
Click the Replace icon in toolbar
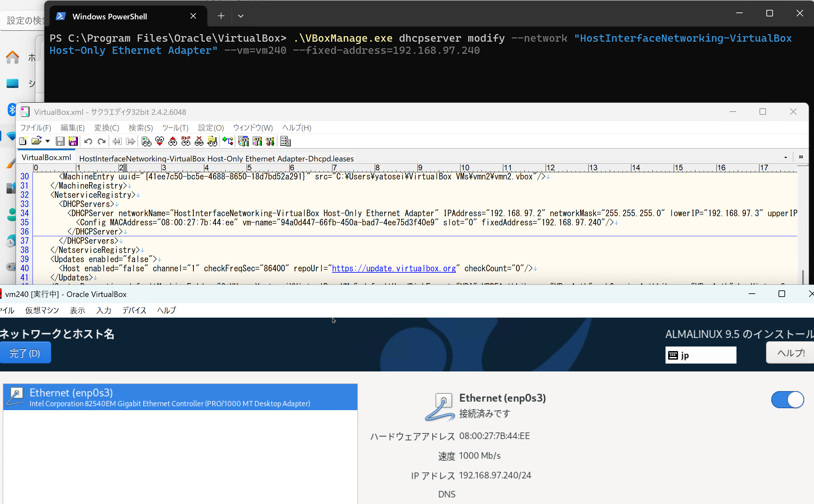tap(186, 141)
